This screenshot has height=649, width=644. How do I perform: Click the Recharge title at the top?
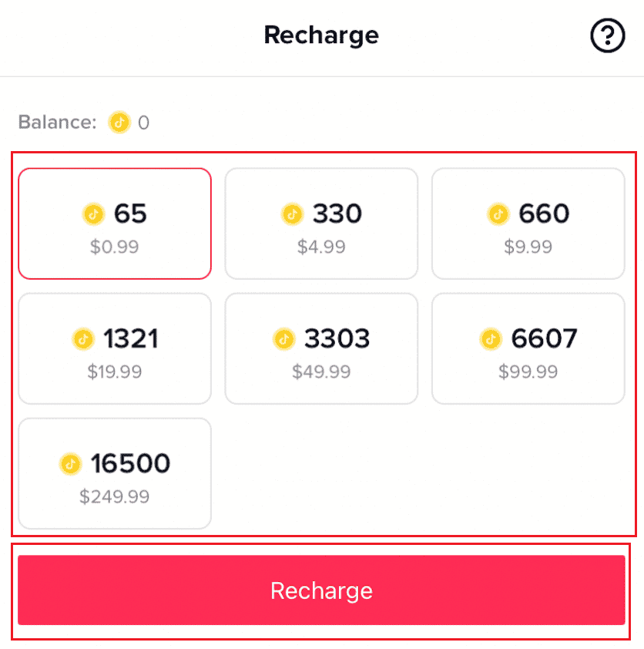point(321,35)
